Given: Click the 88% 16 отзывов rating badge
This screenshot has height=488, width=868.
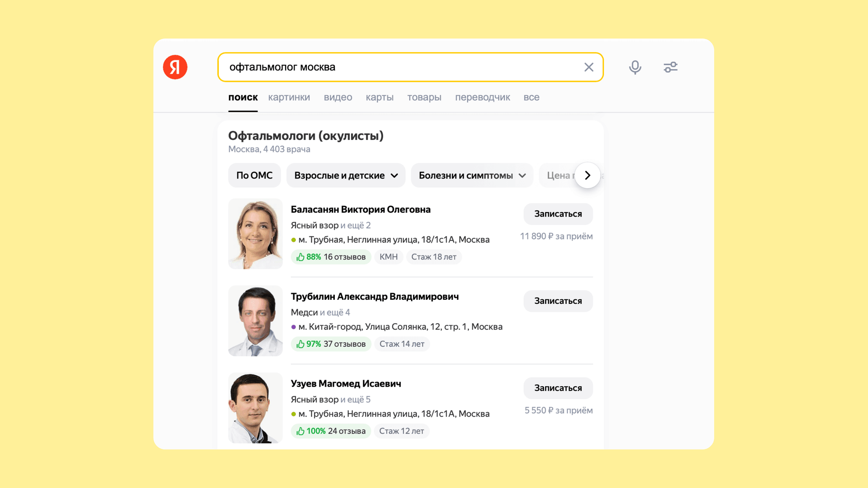Looking at the screenshot, I should tap(331, 257).
